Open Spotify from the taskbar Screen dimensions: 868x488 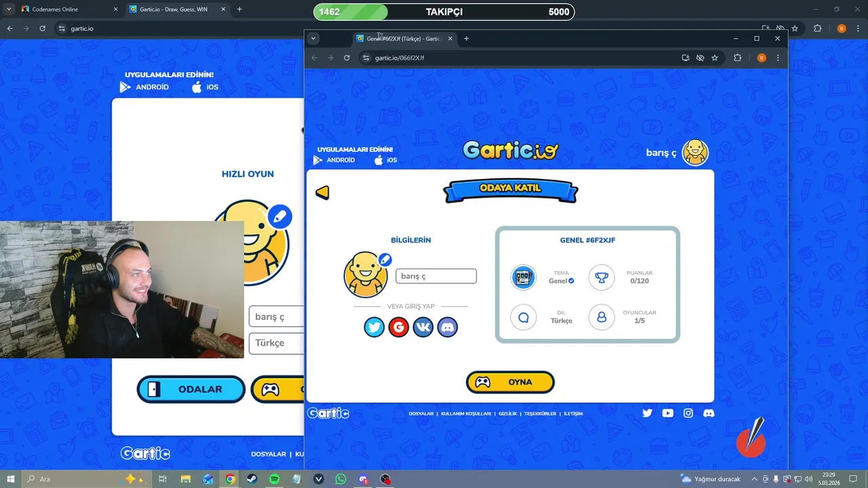pyautogui.click(x=275, y=479)
